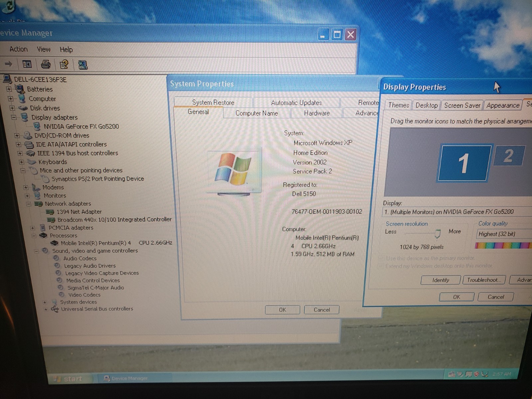Viewport: 532px width, 399px height.
Task: Open the Display selection dropdown
Action: click(x=458, y=212)
